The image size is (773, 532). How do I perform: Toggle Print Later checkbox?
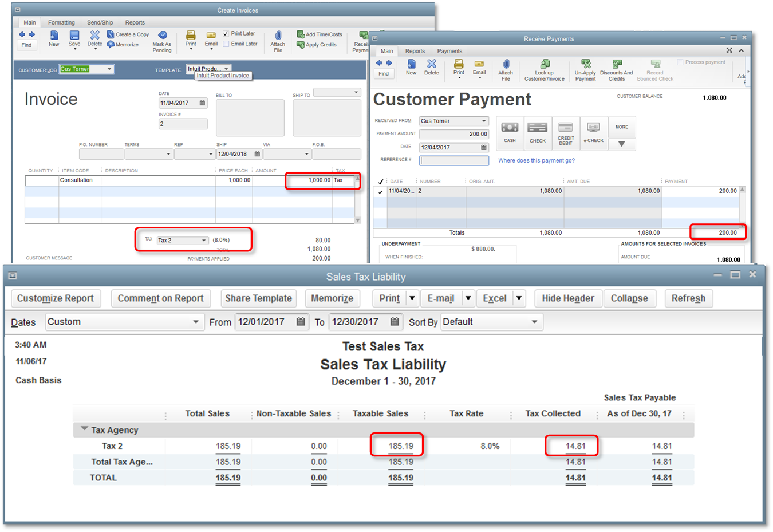pyautogui.click(x=226, y=34)
